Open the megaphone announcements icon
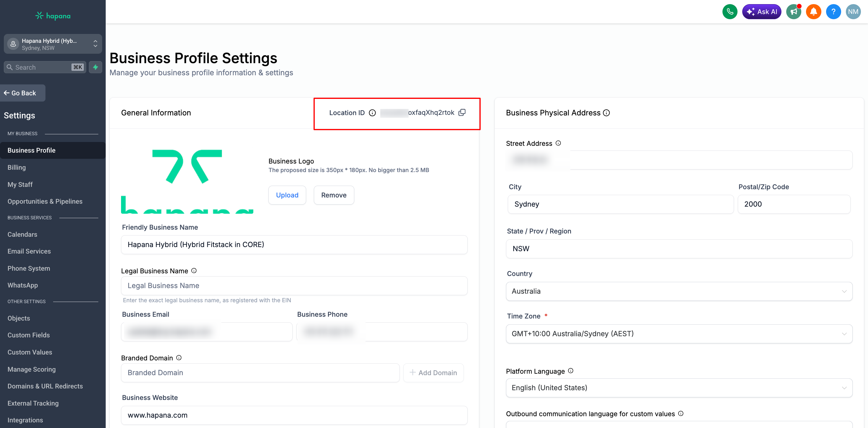The image size is (868, 428). 794,12
